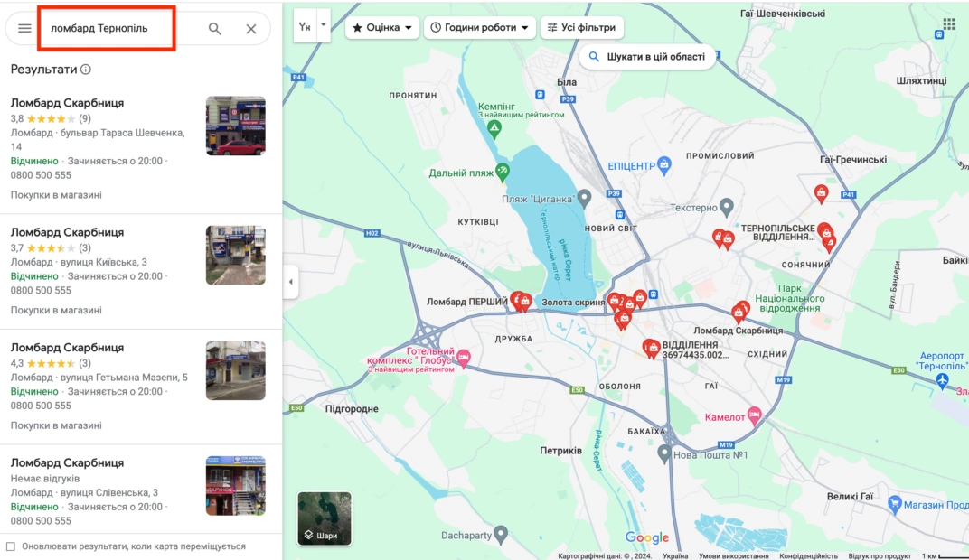Open Відгук про продукт footer link
The image size is (969, 560).
pyautogui.click(x=880, y=555)
